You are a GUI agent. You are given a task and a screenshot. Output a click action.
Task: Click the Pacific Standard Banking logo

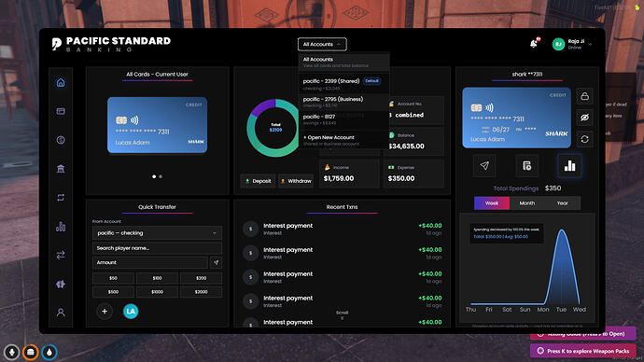point(111,45)
